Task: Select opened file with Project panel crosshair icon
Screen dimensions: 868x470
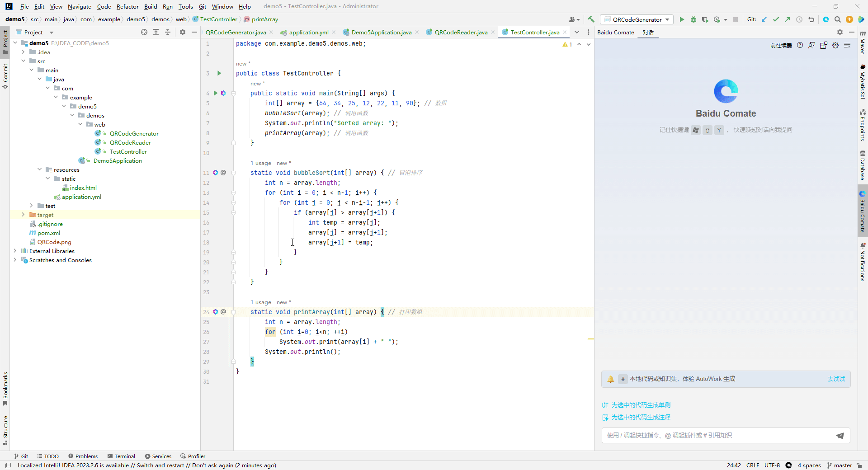Action: (x=144, y=32)
